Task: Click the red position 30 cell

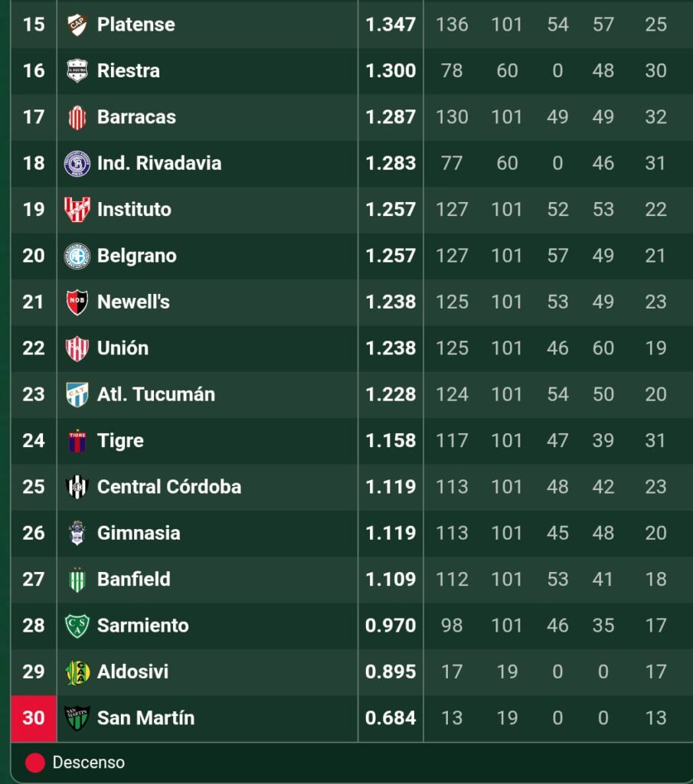Action: coord(34,718)
